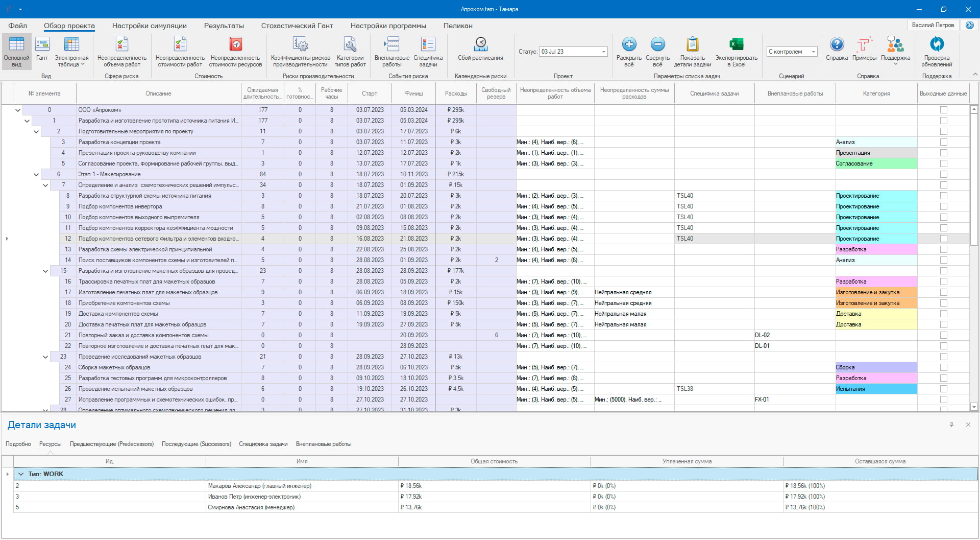Image resolution: width=980 pixels, height=540 pixels.
Task: Sort by the 'Расходы' column header
Action: point(456,93)
